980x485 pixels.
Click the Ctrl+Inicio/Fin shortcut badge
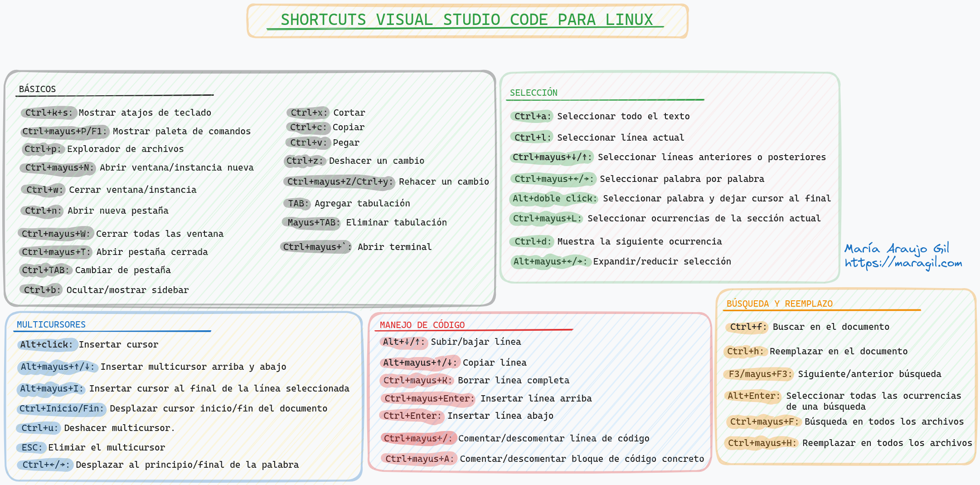pyautogui.click(x=62, y=408)
